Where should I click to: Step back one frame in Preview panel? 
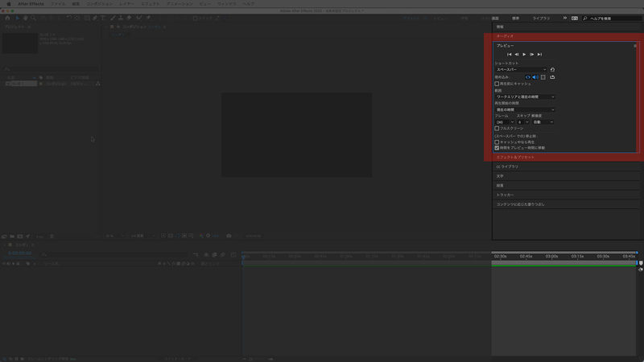(517, 54)
